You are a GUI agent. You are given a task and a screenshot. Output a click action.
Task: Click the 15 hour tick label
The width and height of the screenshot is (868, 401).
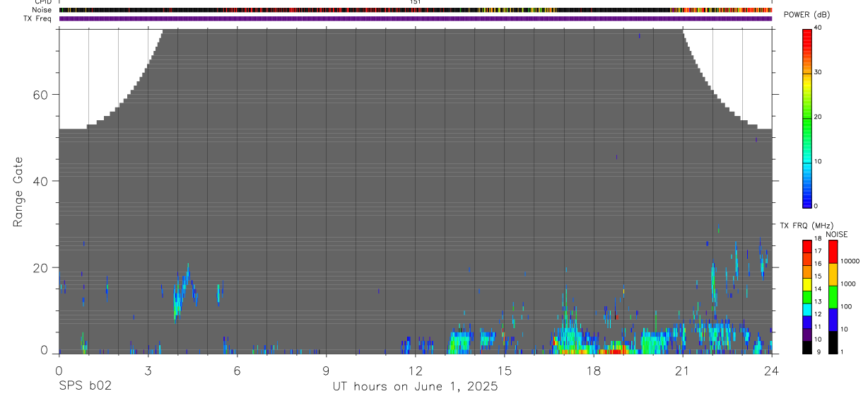(x=505, y=370)
